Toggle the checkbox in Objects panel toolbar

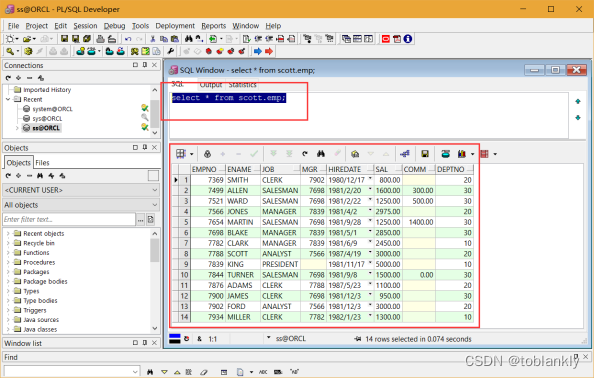(x=153, y=176)
